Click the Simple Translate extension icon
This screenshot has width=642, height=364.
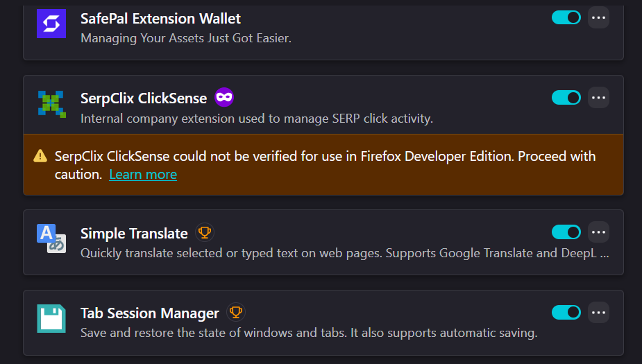pos(51,239)
